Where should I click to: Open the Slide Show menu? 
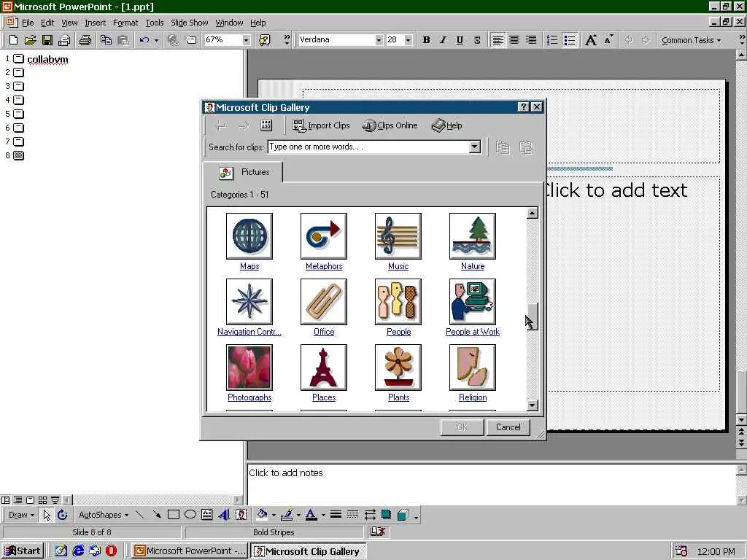point(189,23)
